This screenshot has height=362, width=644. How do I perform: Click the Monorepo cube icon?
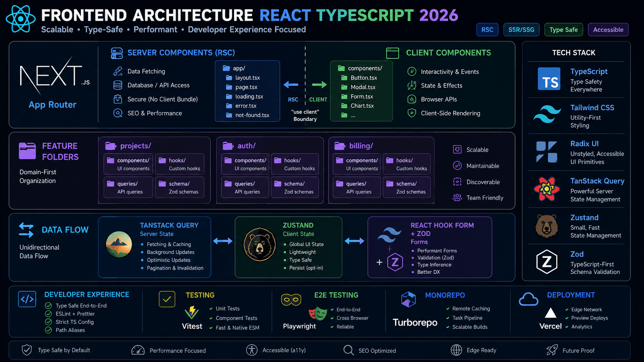[x=408, y=299]
